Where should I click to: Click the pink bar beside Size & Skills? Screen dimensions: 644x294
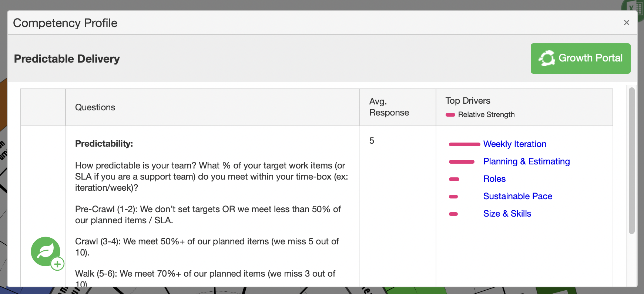(453, 214)
